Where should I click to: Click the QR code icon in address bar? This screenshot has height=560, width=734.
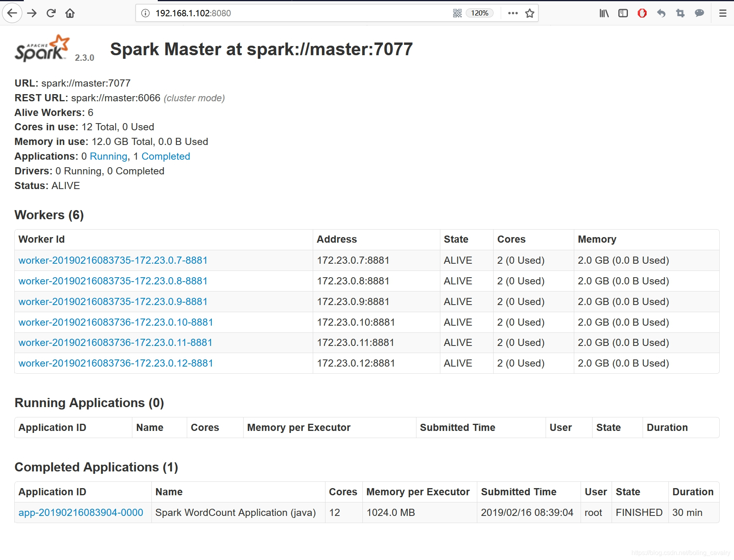pos(457,13)
